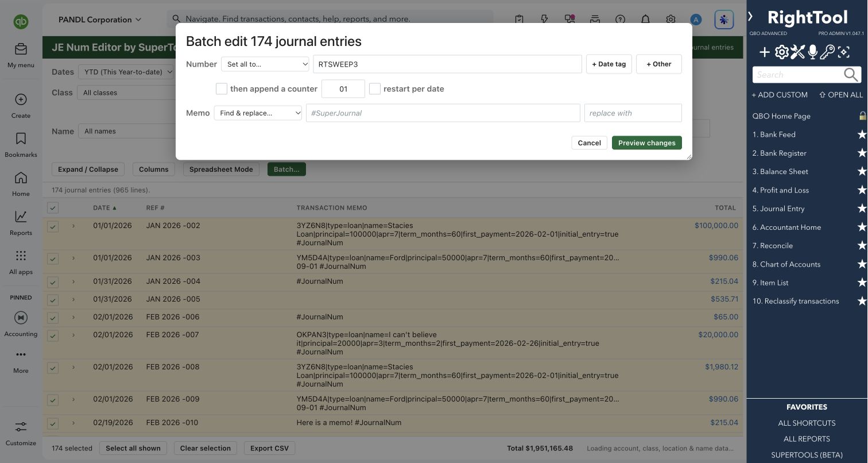The width and height of the screenshot is (868, 463).
Task: Open the Memo 'Find & replace...' dropdown
Action: coord(258,113)
